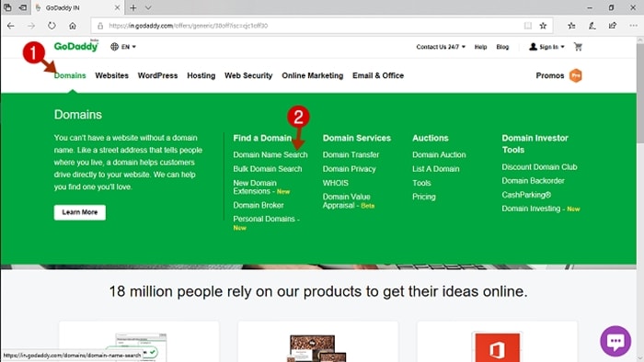Click the Blog link
Viewport: 644px width, 362px height.
(502, 47)
